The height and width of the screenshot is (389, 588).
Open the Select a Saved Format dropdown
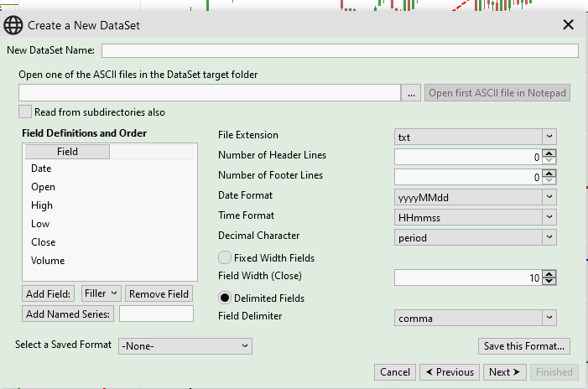click(185, 346)
